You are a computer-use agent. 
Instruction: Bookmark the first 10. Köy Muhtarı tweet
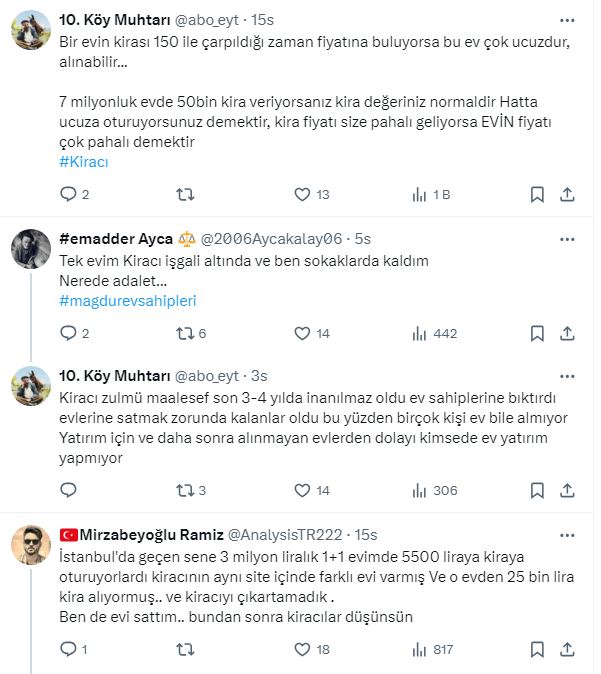click(x=537, y=194)
